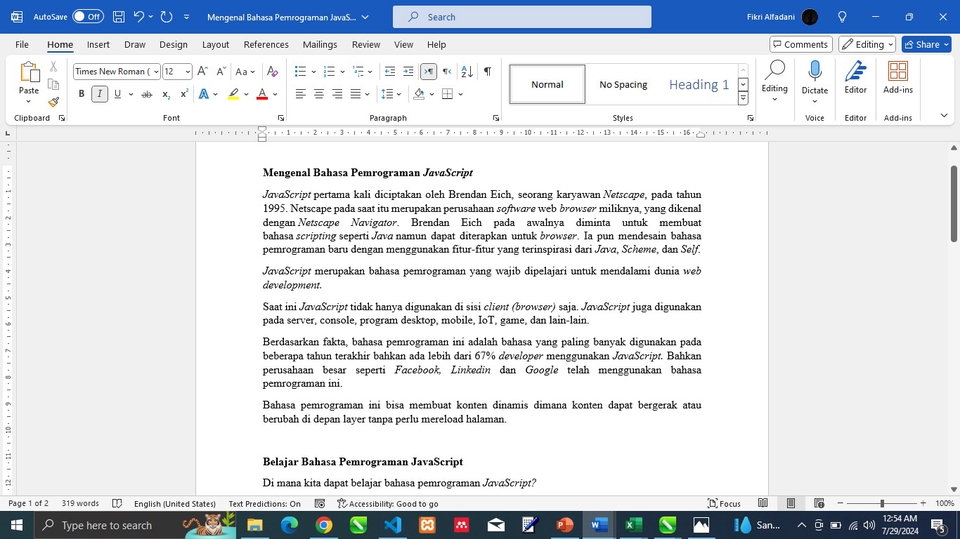960x539 pixels.
Task: Apply yellow text highlight color
Action: (x=233, y=94)
